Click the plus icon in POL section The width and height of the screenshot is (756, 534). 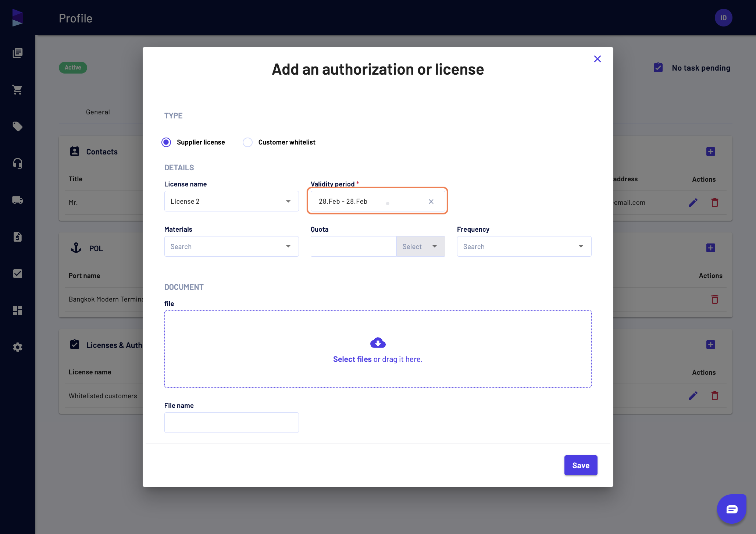point(711,248)
